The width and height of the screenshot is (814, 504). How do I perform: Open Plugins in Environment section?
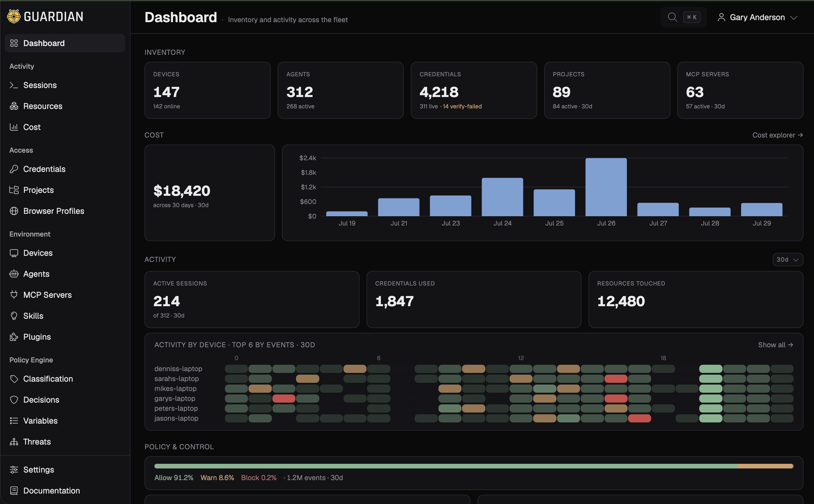pyautogui.click(x=65, y=337)
